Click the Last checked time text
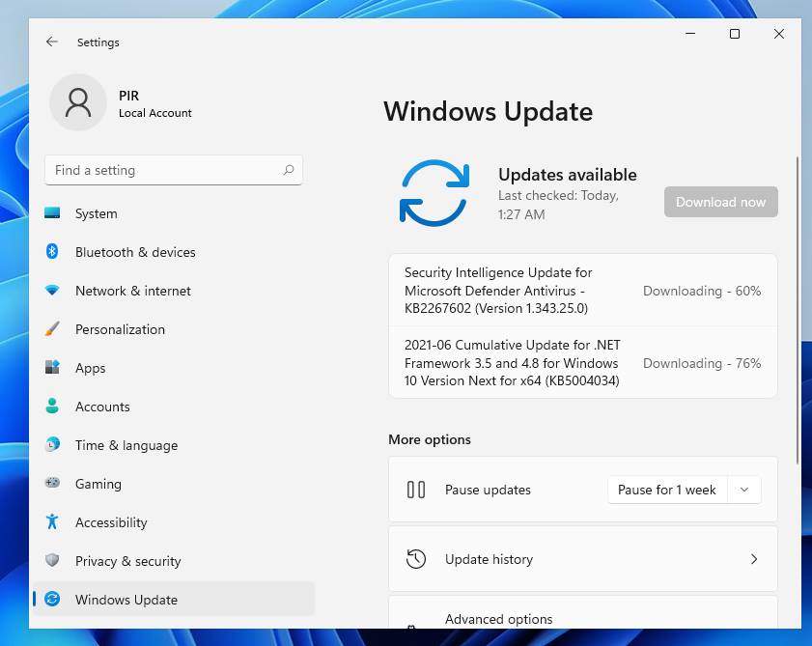 [x=558, y=205]
